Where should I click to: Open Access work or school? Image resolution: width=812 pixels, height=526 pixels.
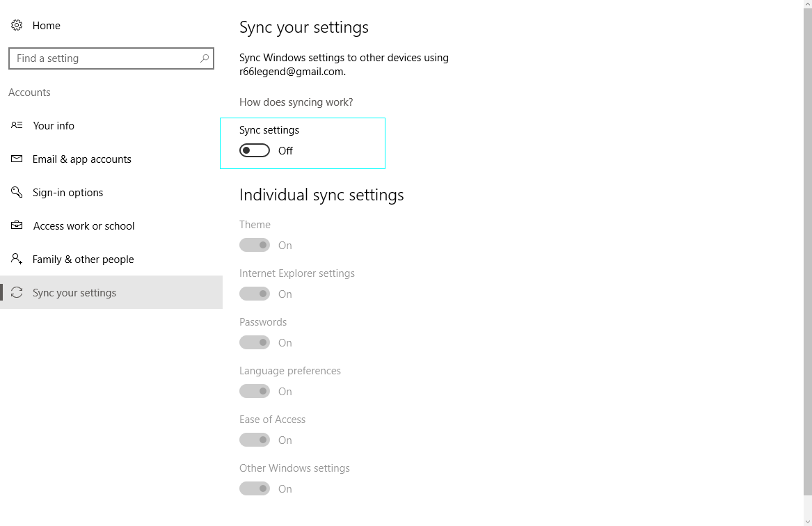tap(111, 225)
